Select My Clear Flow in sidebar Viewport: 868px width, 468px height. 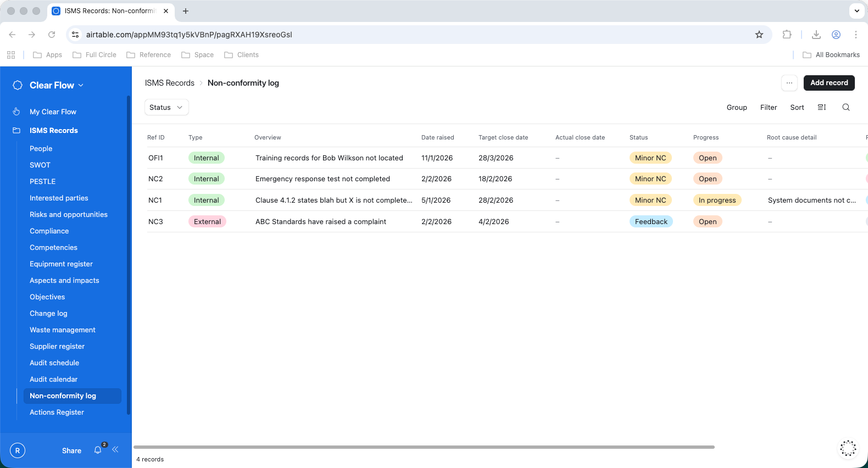click(53, 112)
